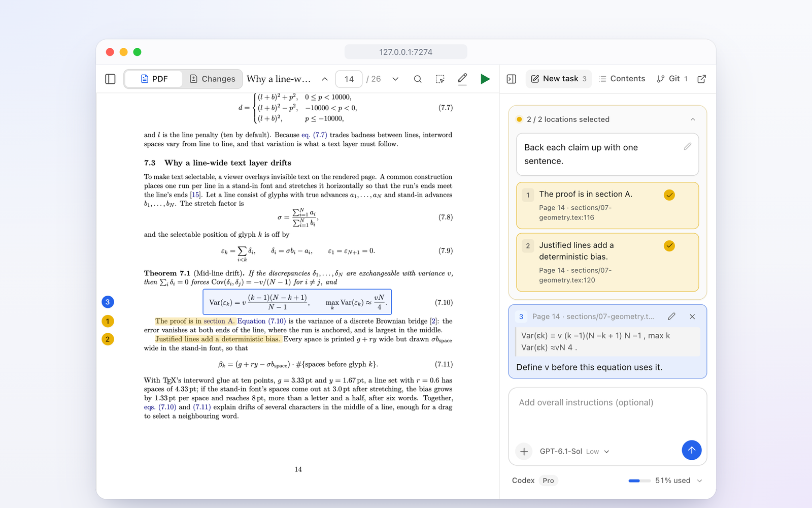The image size is (812, 508).
Task: Toggle checkmark on 'Justified lines add a deterministic bias.'
Action: click(669, 246)
